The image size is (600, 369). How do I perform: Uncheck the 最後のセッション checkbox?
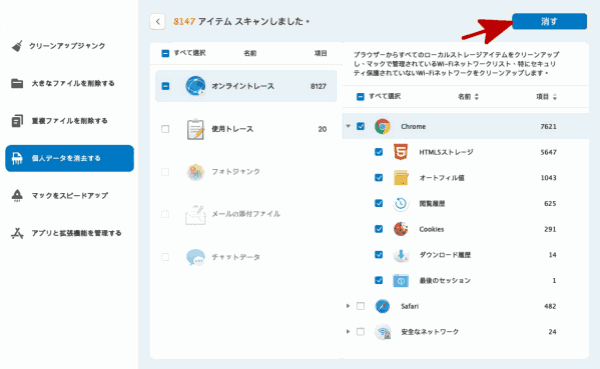pos(379,281)
